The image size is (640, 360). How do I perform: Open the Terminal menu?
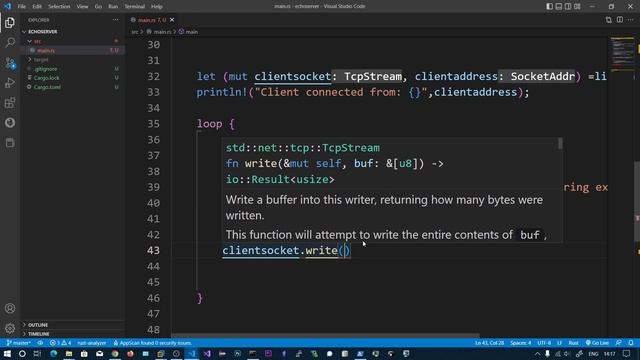pos(134,7)
